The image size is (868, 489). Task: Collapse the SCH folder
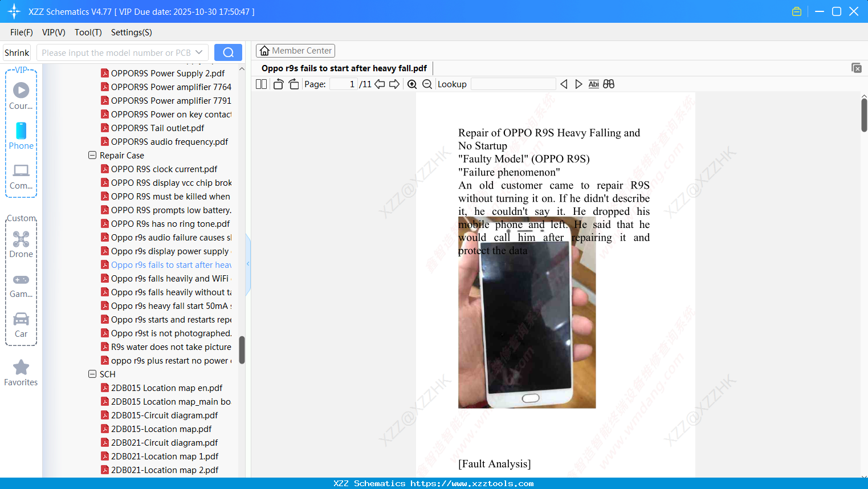92,374
